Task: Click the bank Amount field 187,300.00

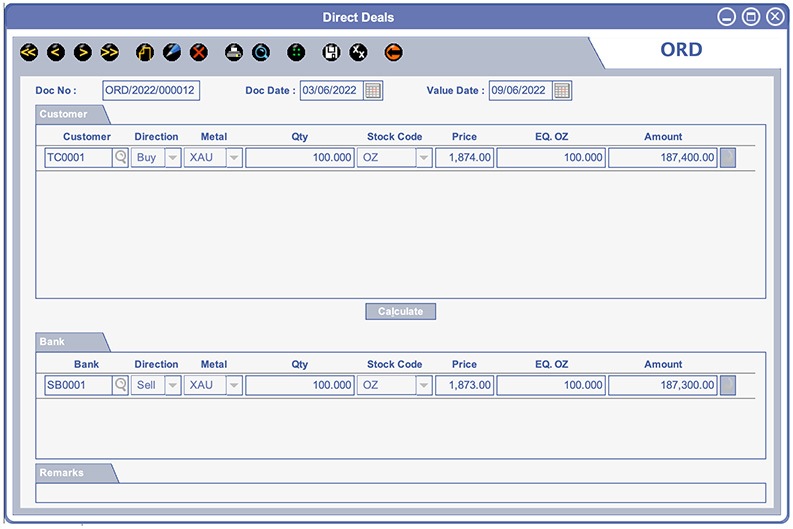Action: [x=663, y=385]
